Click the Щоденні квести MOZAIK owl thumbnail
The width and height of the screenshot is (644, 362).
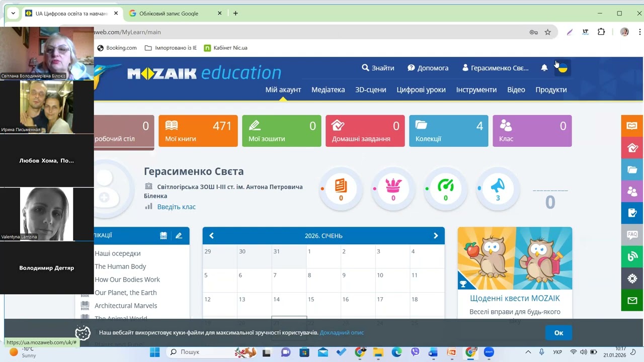point(515,258)
